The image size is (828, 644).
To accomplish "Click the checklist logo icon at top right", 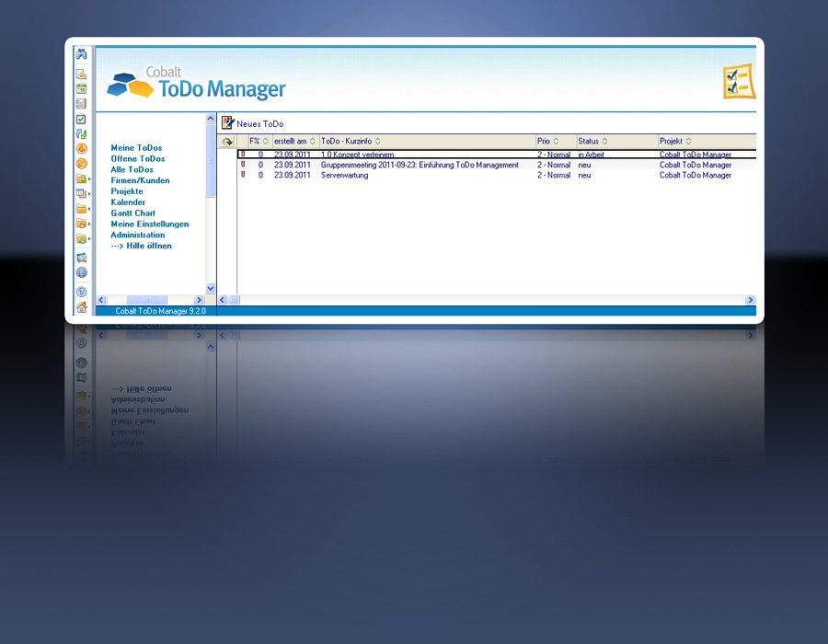I will (739, 81).
